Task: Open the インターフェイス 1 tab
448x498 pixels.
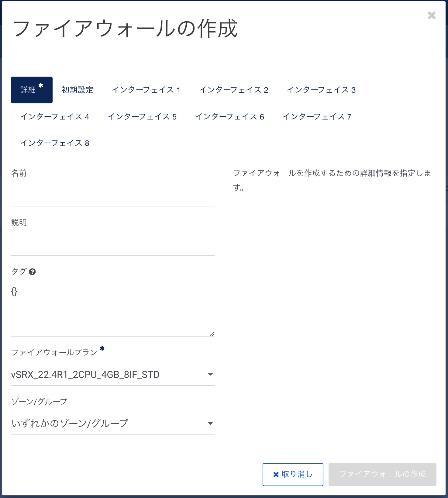Action: pos(146,90)
